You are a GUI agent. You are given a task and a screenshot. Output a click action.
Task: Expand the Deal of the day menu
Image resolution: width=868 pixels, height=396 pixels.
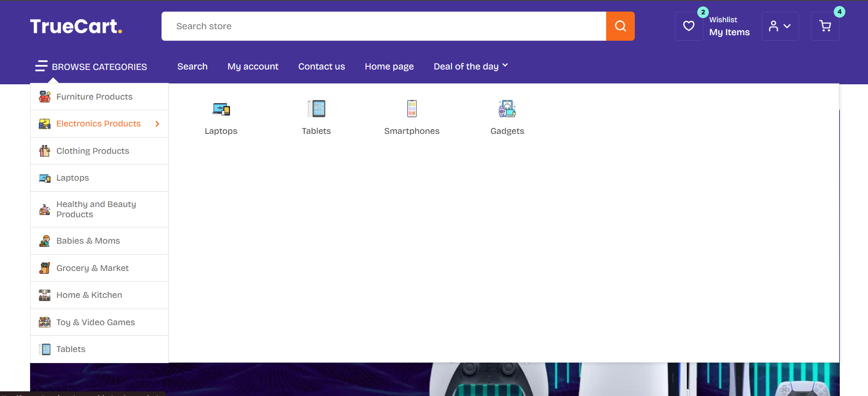(471, 67)
